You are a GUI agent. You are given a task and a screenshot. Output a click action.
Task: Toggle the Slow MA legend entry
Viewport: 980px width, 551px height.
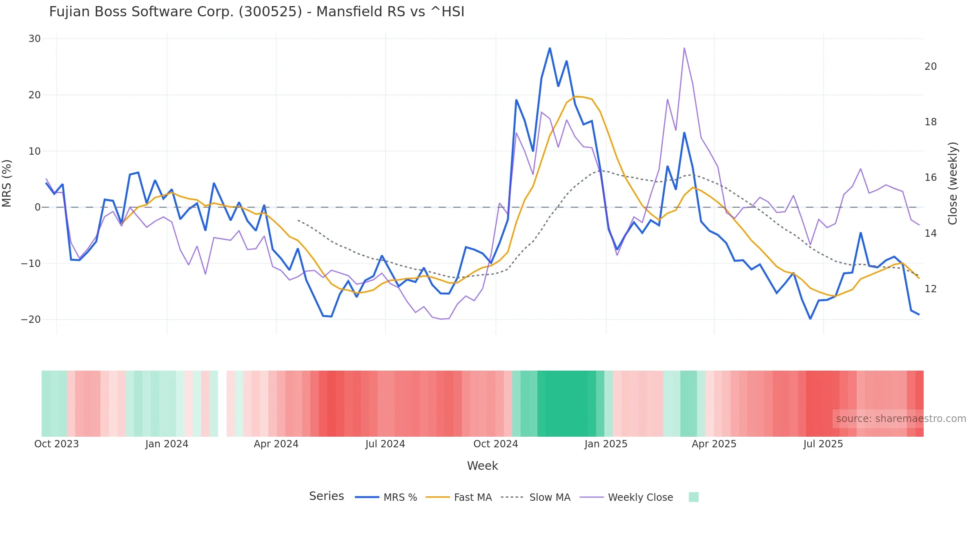tap(535, 497)
